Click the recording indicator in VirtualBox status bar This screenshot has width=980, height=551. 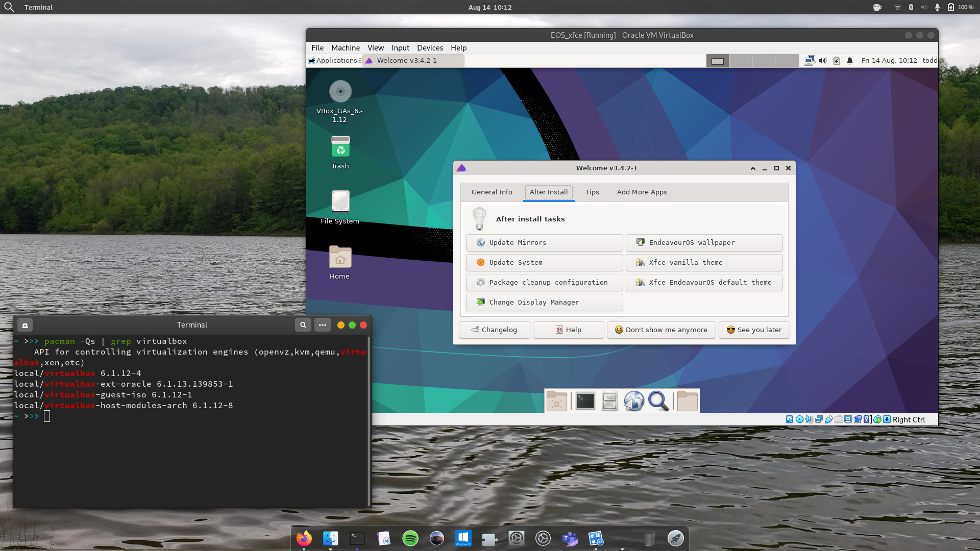[x=857, y=419]
